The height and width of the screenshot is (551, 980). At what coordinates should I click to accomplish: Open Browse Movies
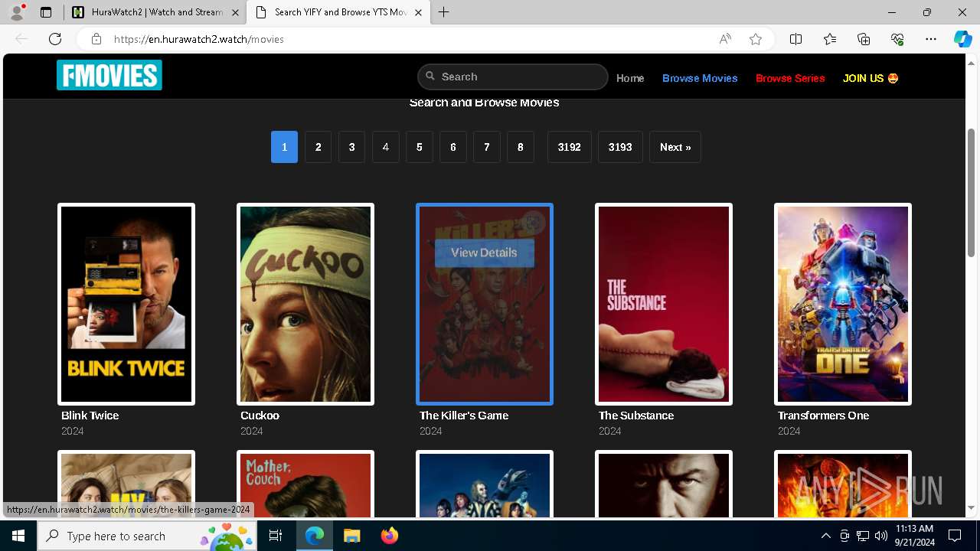(x=700, y=78)
